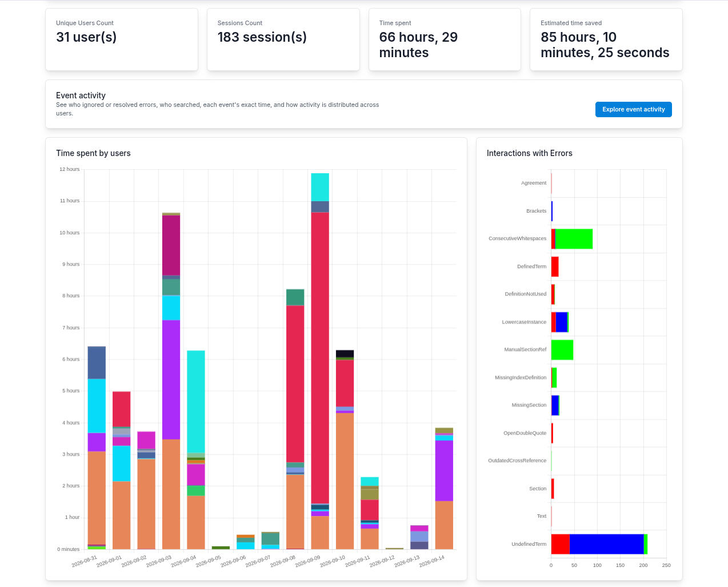Select the Unique Users Count card
The width and height of the screenshot is (728, 587).
122,39
